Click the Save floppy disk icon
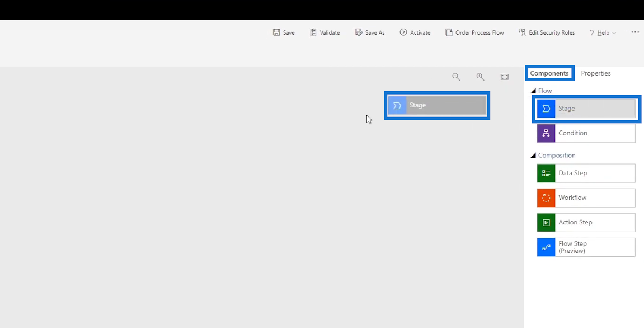This screenshot has width=644, height=328. 276,32
